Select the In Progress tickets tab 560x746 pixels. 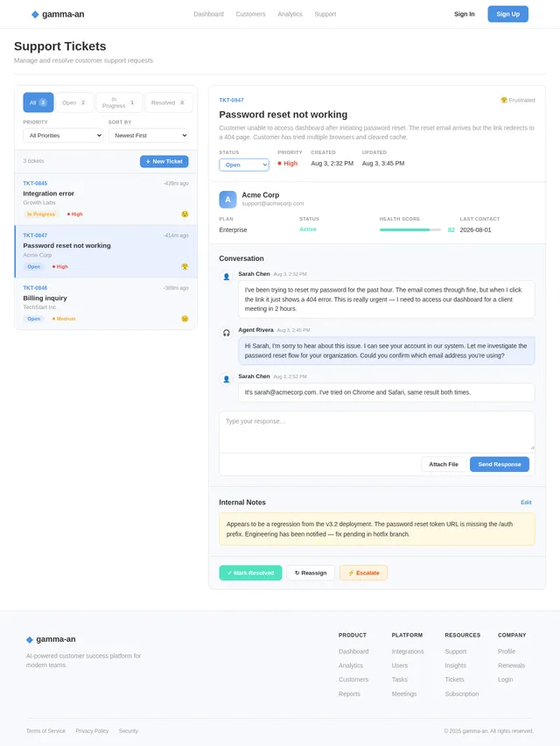(x=119, y=102)
